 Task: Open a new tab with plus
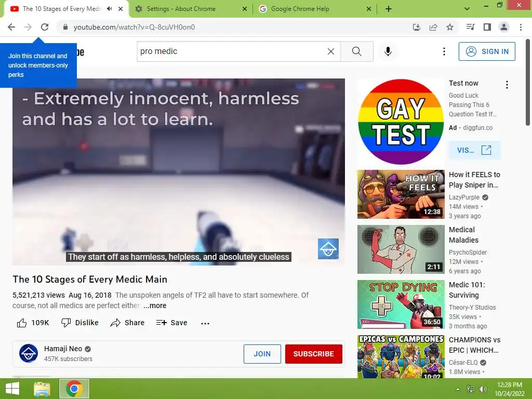click(389, 9)
